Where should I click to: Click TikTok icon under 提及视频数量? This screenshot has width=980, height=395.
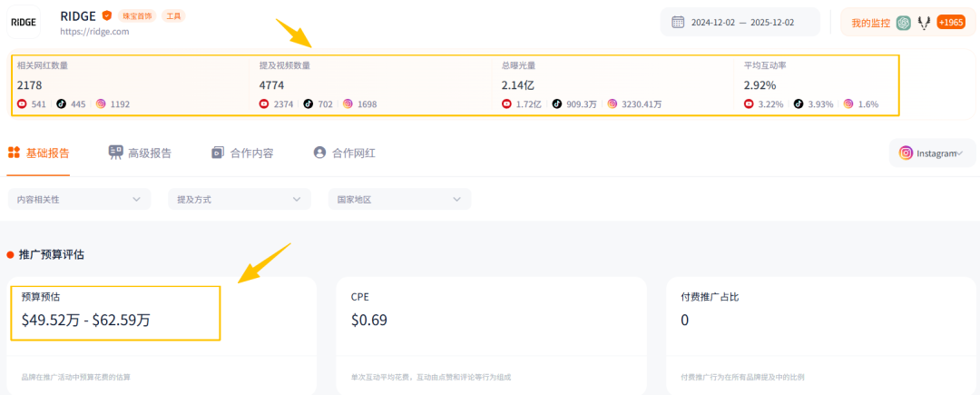pyautogui.click(x=309, y=104)
